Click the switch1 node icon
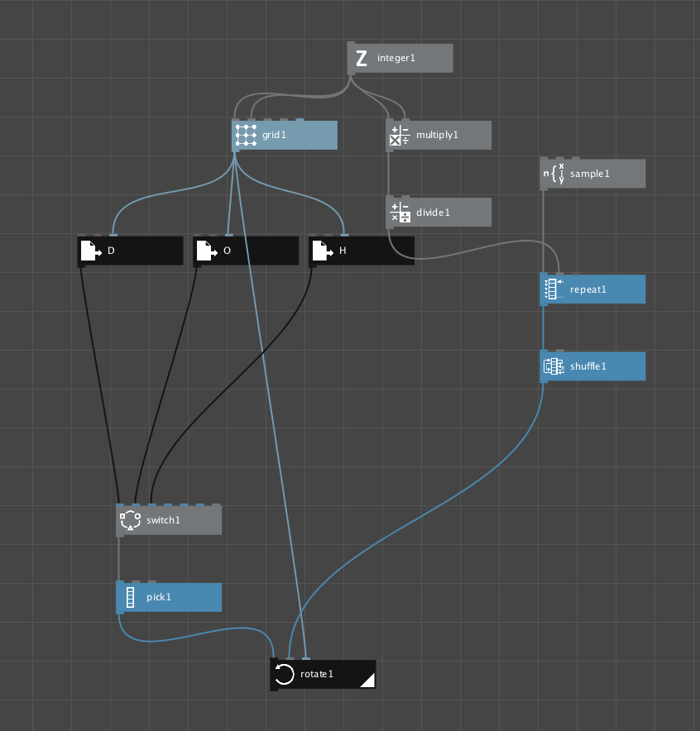This screenshot has height=731, width=700. (x=130, y=520)
